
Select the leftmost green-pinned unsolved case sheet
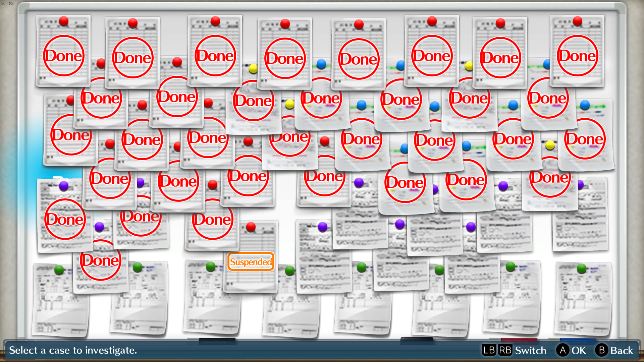(x=60, y=300)
